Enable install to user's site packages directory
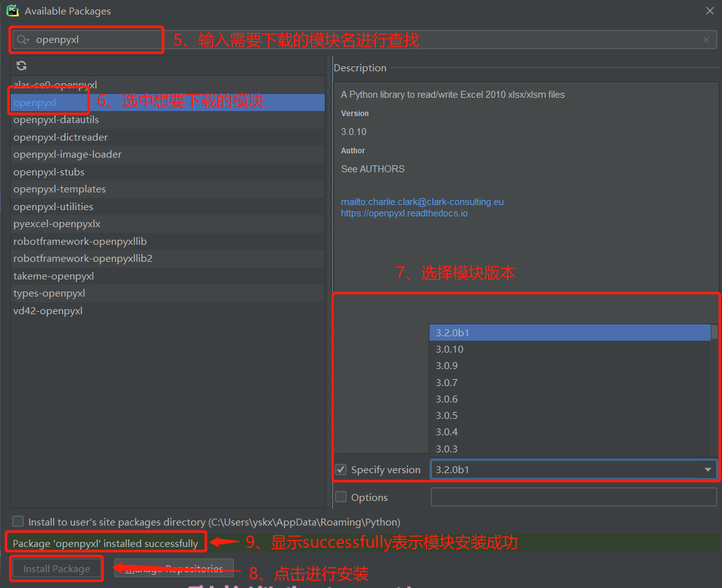722x588 pixels. pos(18,521)
